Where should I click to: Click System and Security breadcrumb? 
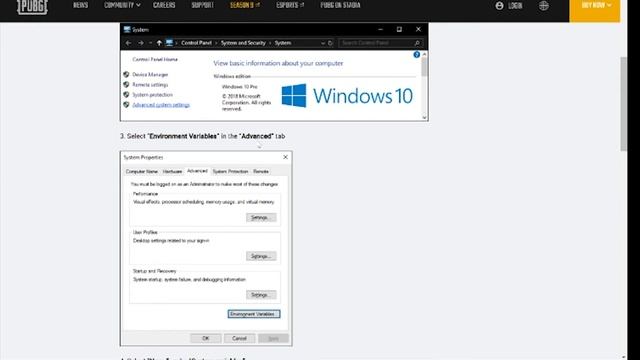coord(243,43)
